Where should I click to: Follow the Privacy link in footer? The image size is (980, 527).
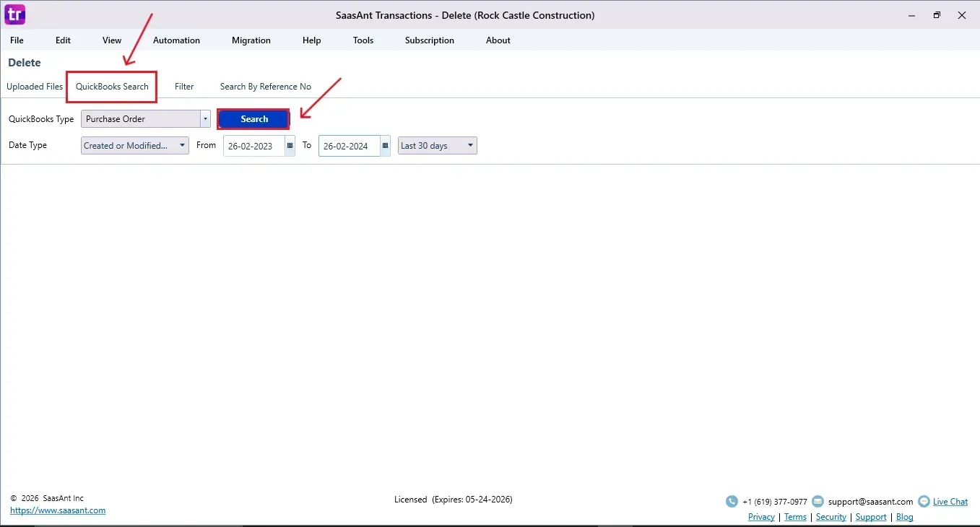point(761,517)
